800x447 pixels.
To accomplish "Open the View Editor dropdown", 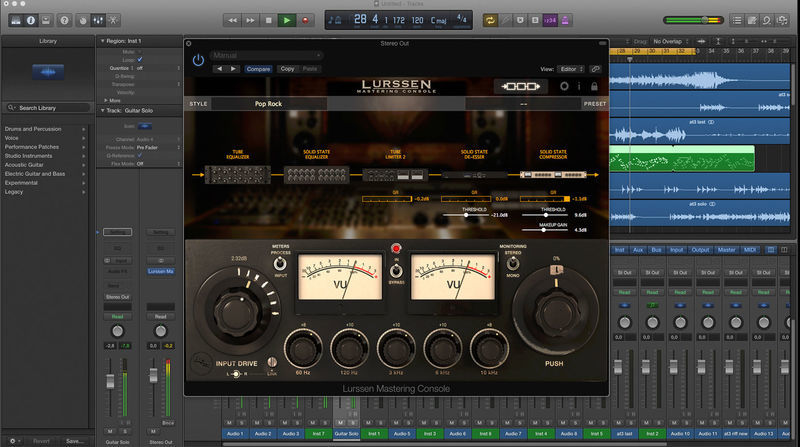I will (570, 69).
